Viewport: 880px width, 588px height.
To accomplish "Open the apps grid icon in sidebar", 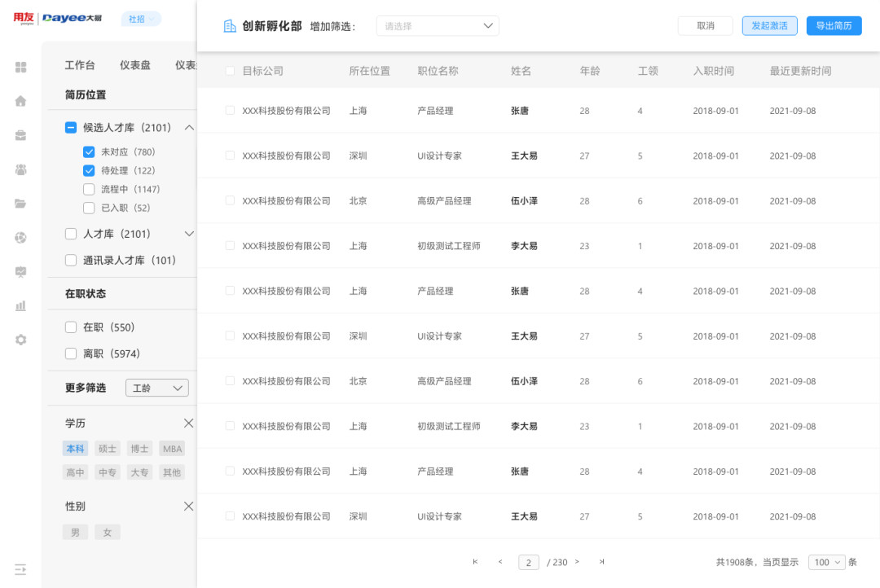I will pyautogui.click(x=20, y=68).
